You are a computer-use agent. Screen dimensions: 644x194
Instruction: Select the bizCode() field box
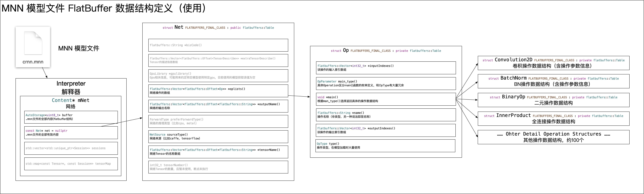pyautogui.click(x=218, y=45)
